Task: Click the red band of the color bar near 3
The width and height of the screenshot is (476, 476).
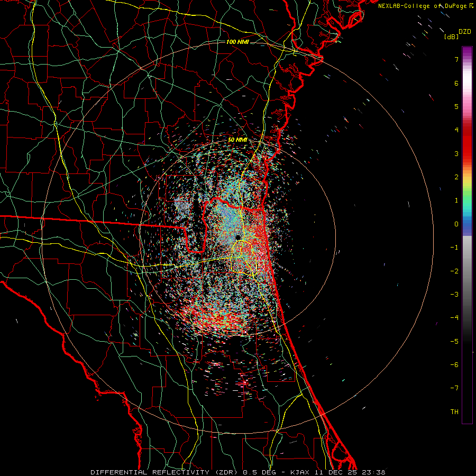Action: tap(467, 149)
